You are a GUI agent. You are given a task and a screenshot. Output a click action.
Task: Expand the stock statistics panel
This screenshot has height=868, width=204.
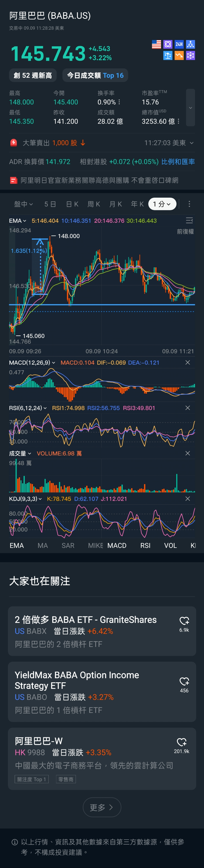(190, 108)
